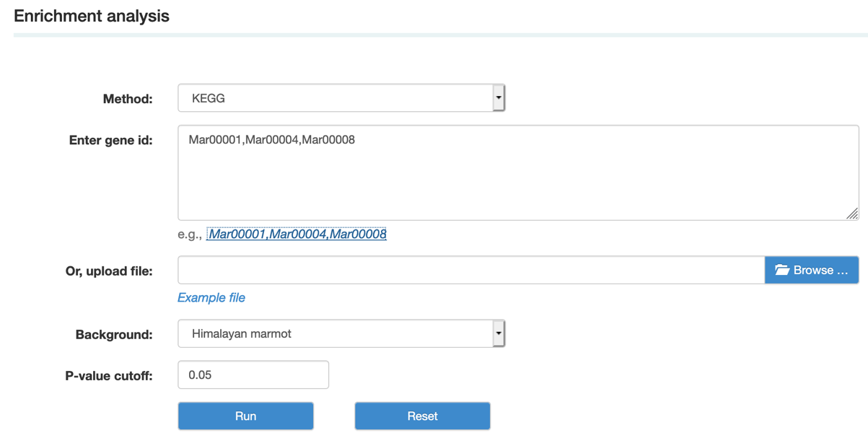This screenshot has width=868, height=438.
Task: Click the "Or, upload file:" label
Action: point(109,271)
